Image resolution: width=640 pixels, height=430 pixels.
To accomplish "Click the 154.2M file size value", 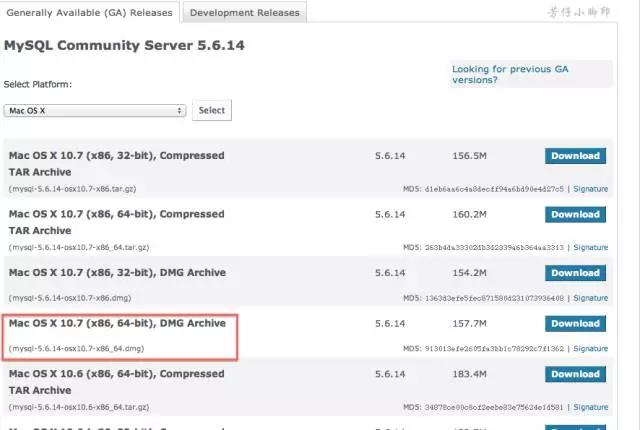I will (x=469, y=273).
